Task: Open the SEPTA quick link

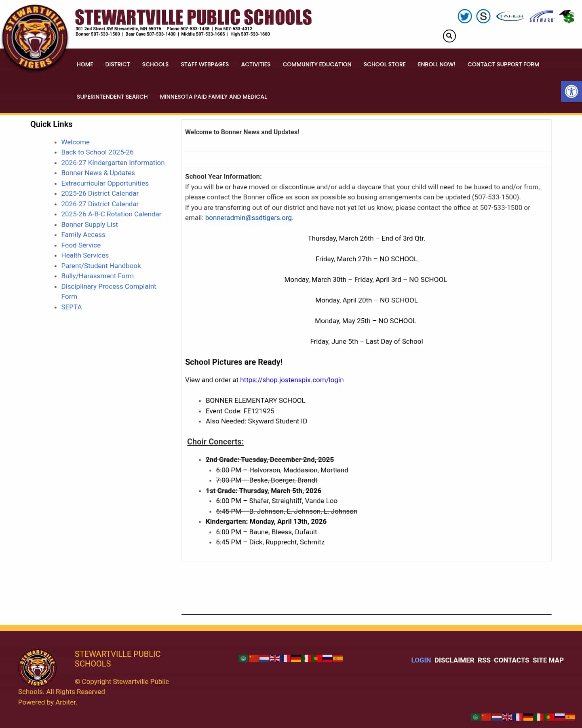Action: [72, 307]
